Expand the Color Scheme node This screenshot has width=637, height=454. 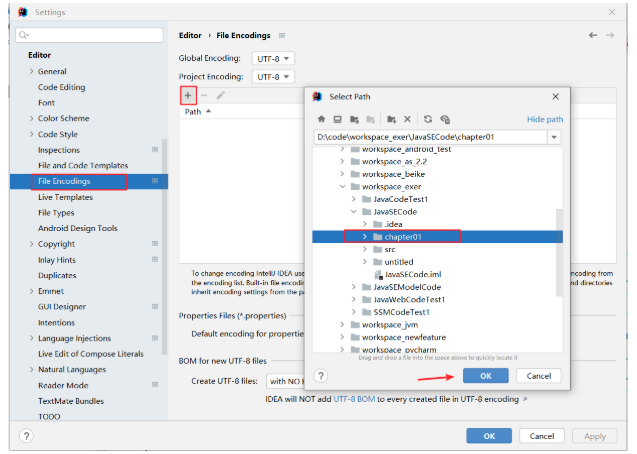[x=31, y=118]
